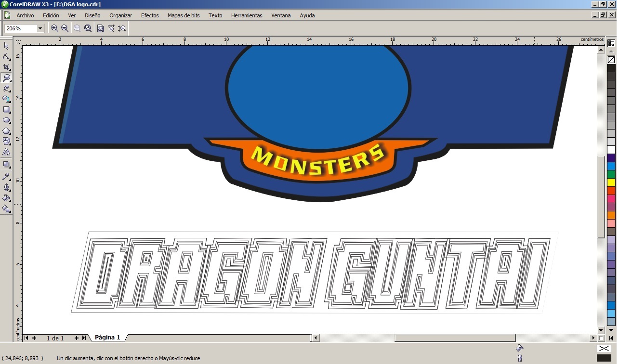The image size is (619, 364).
Task: Select the Crop tool
Action: click(x=6, y=67)
